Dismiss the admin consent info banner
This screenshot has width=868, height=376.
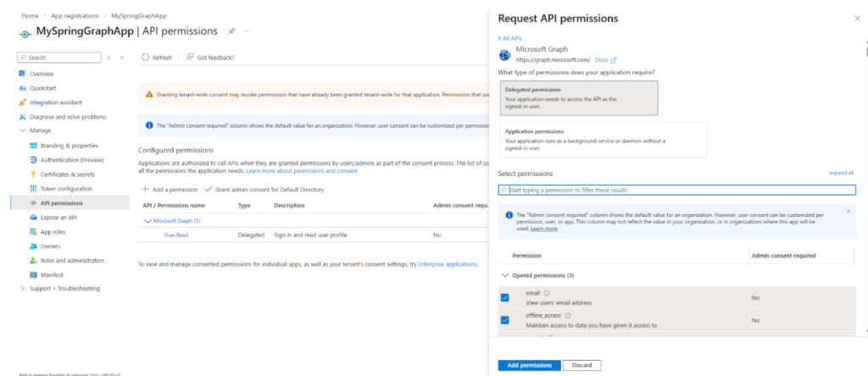coord(849,211)
